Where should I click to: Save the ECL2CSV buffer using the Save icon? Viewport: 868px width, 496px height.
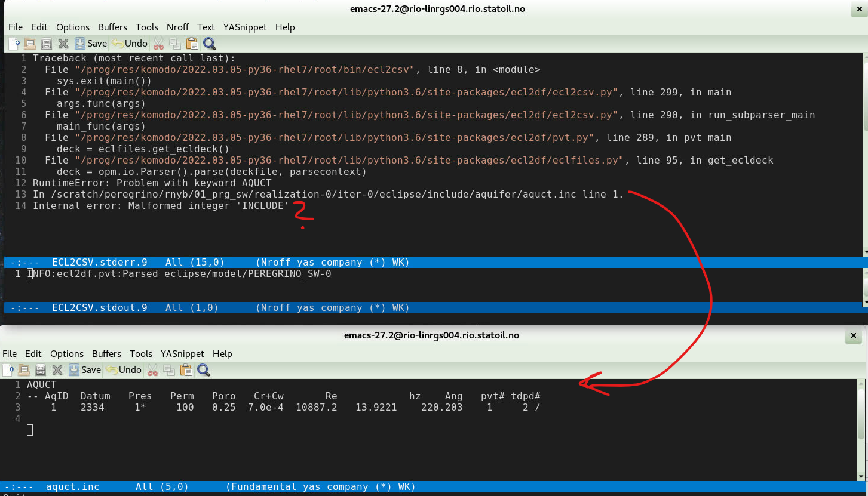point(79,43)
